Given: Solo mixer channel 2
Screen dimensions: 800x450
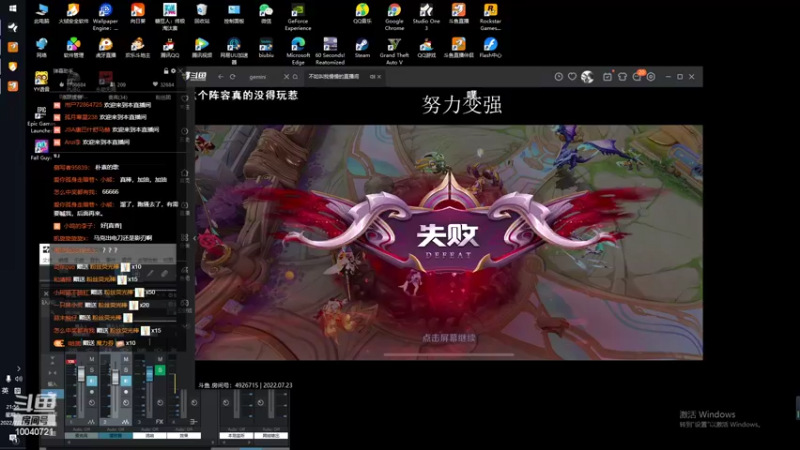Looking at the screenshot, I should [x=126, y=370].
